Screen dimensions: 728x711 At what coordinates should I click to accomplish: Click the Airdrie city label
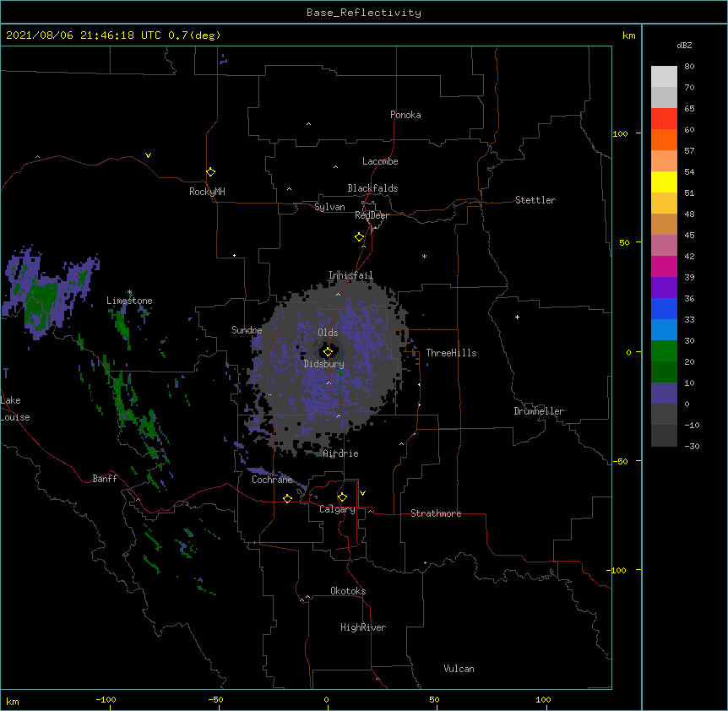(x=340, y=453)
